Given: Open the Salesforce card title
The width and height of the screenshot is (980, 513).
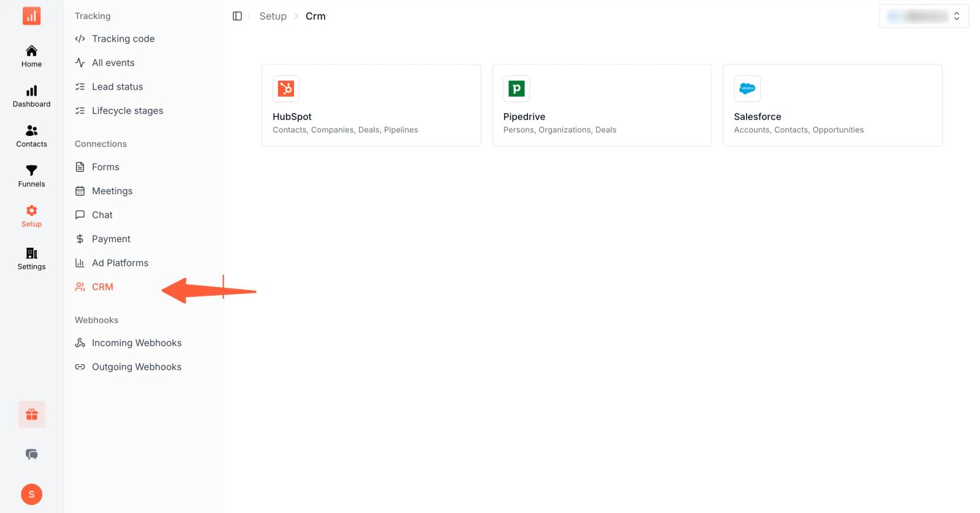Looking at the screenshot, I should 758,116.
